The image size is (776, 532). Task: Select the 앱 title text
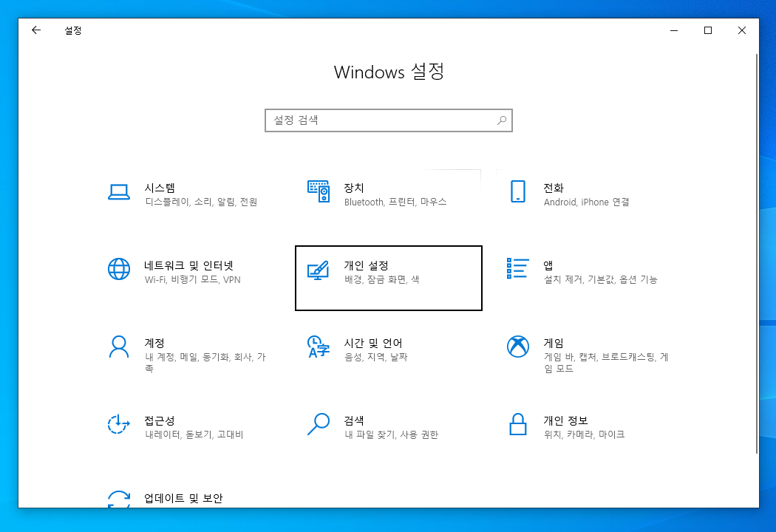[x=548, y=266]
